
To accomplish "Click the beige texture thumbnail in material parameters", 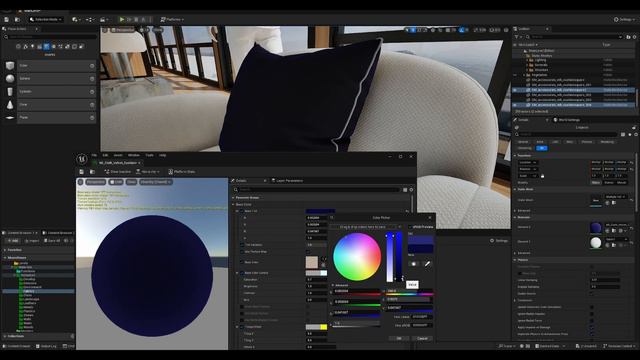I will click(x=312, y=262).
